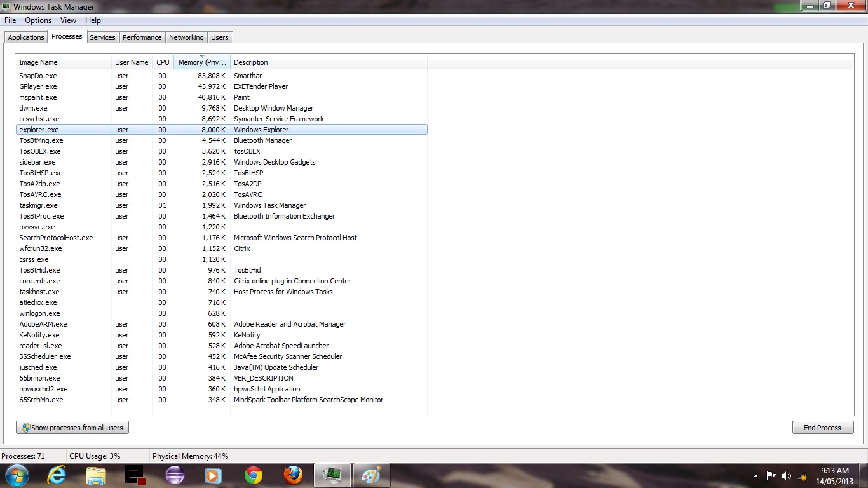Switch to the Performance tab
868x488 pixels.
[142, 37]
